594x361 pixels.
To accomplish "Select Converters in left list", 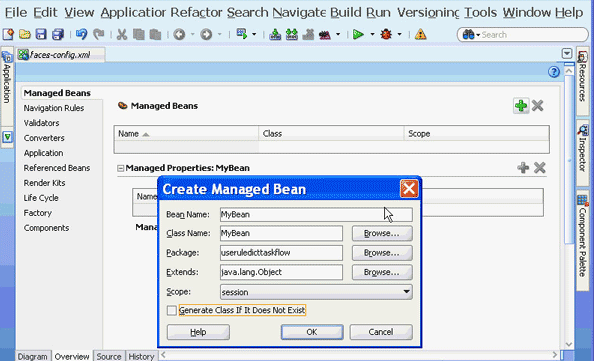I will tap(44, 138).
